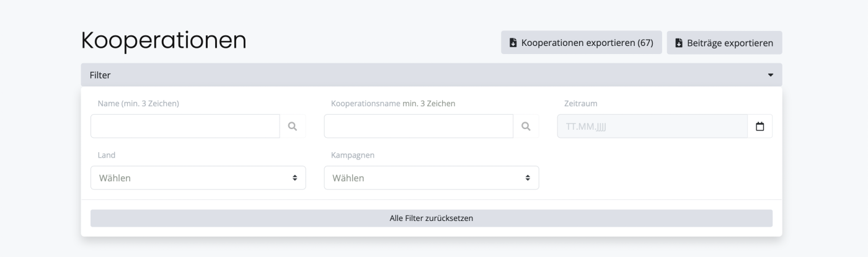This screenshot has height=257, width=868.
Task: Open the Land dropdown showing Wählen
Action: point(192,178)
